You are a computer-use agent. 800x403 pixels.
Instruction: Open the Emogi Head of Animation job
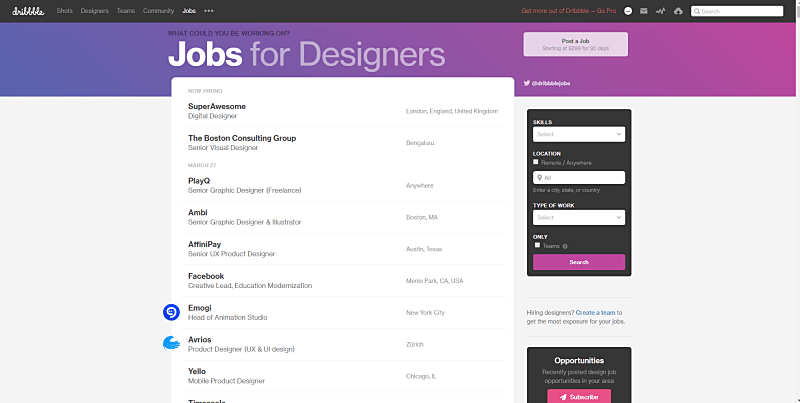pyautogui.click(x=343, y=312)
